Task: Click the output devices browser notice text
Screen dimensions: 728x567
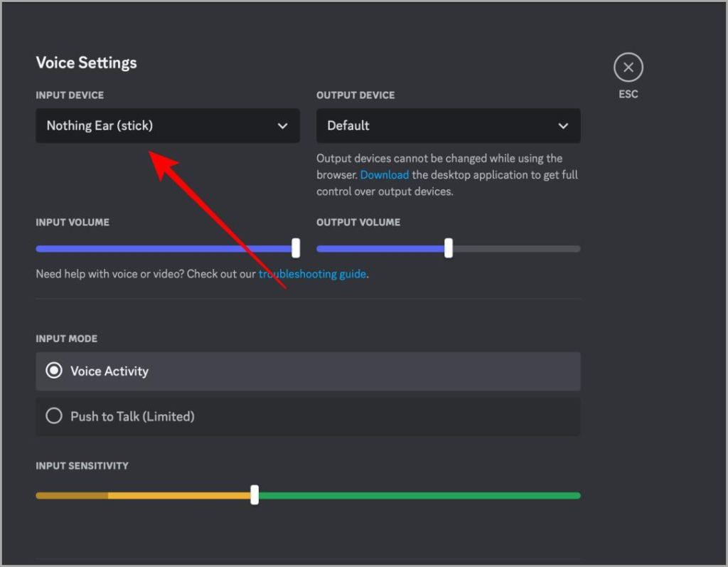Action: click(447, 175)
